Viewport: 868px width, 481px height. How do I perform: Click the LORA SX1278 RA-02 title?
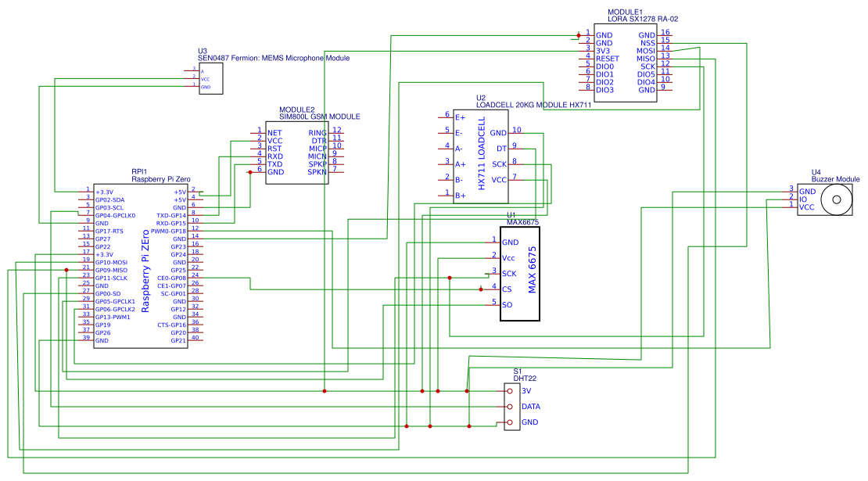pyautogui.click(x=643, y=19)
